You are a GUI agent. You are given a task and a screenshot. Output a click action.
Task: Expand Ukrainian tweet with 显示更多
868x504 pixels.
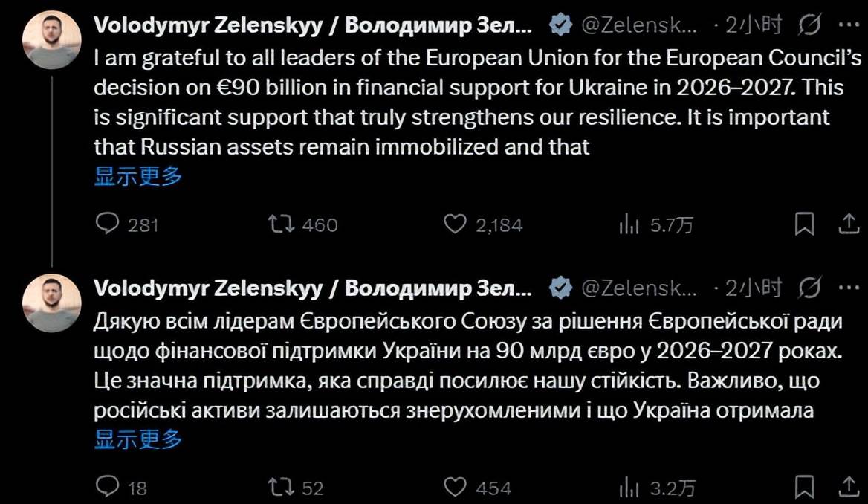pos(138,439)
